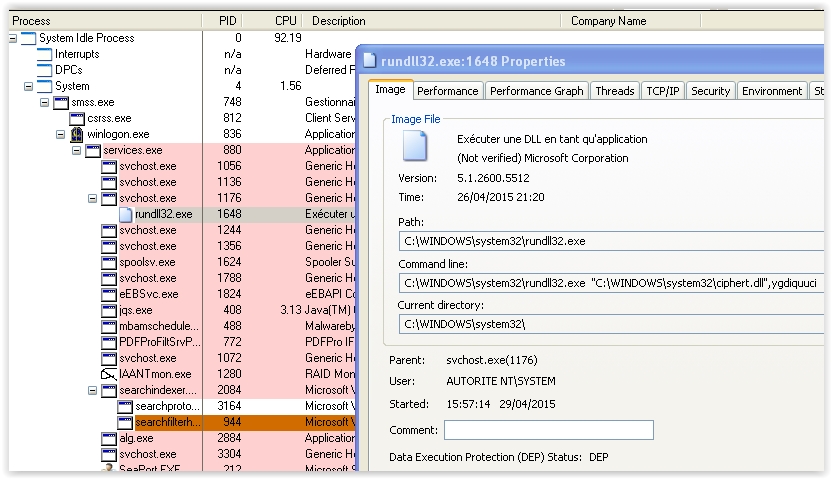Sort by the PID column header
Image resolution: width=832 pixels, height=479 pixels.
(x=222, y=21)
